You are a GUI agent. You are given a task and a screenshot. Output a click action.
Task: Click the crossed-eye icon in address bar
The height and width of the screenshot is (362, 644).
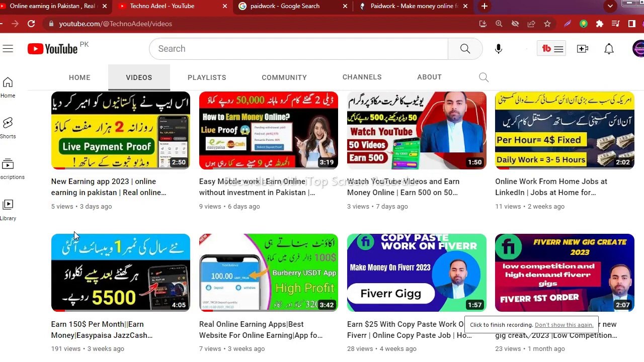(515, 24)
